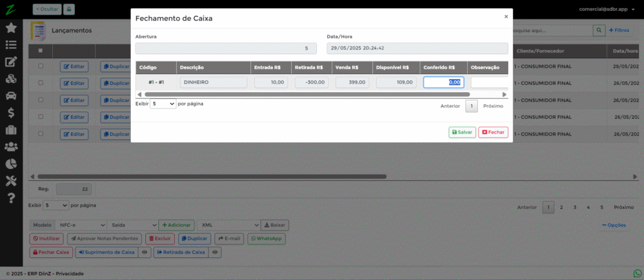Select the car icon in sidebar
This screenshot has width=644, height=280.
tap(11, 96)
